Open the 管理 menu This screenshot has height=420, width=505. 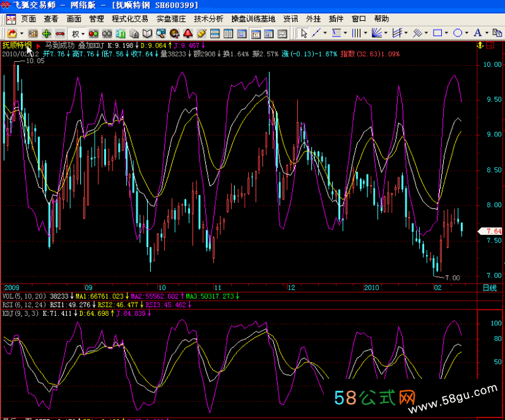click(97, 19)
